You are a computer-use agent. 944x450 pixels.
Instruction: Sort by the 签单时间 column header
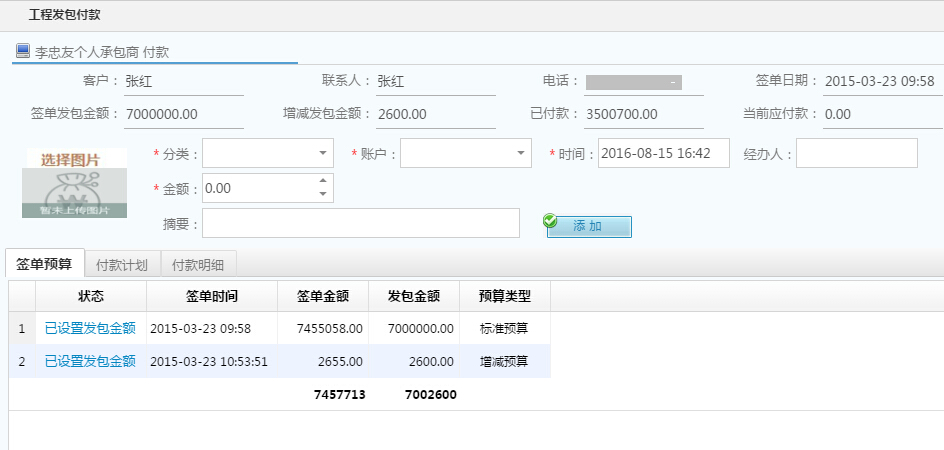point(212,296)
